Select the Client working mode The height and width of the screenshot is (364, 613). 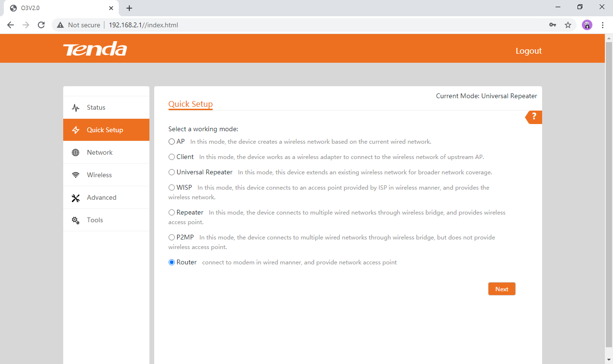click(171, 157)
